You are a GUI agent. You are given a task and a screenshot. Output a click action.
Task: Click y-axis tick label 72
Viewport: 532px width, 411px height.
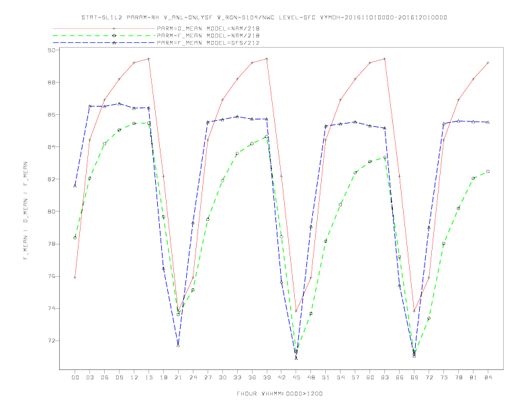[52, 340]
